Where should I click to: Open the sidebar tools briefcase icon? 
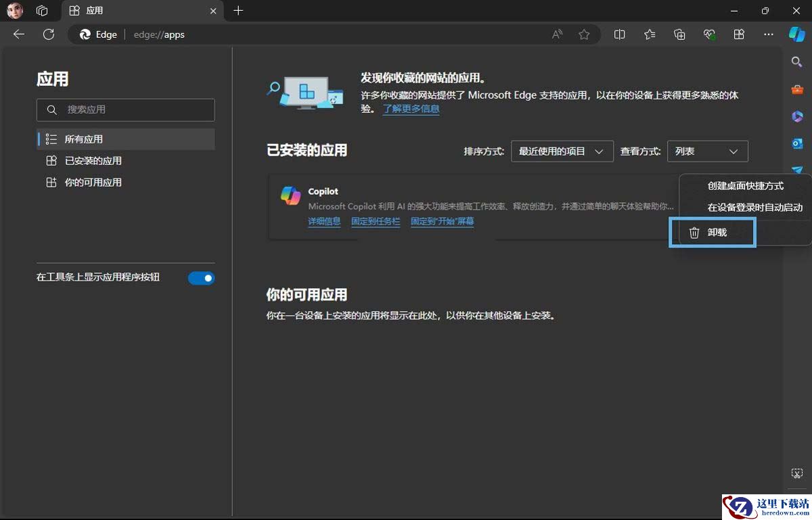tap(797, 89)
